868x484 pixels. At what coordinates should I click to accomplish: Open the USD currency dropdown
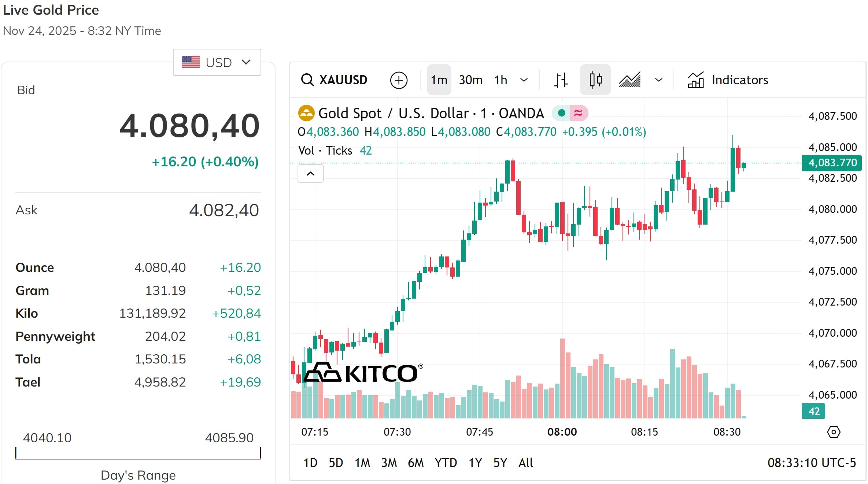pos(217,62)
